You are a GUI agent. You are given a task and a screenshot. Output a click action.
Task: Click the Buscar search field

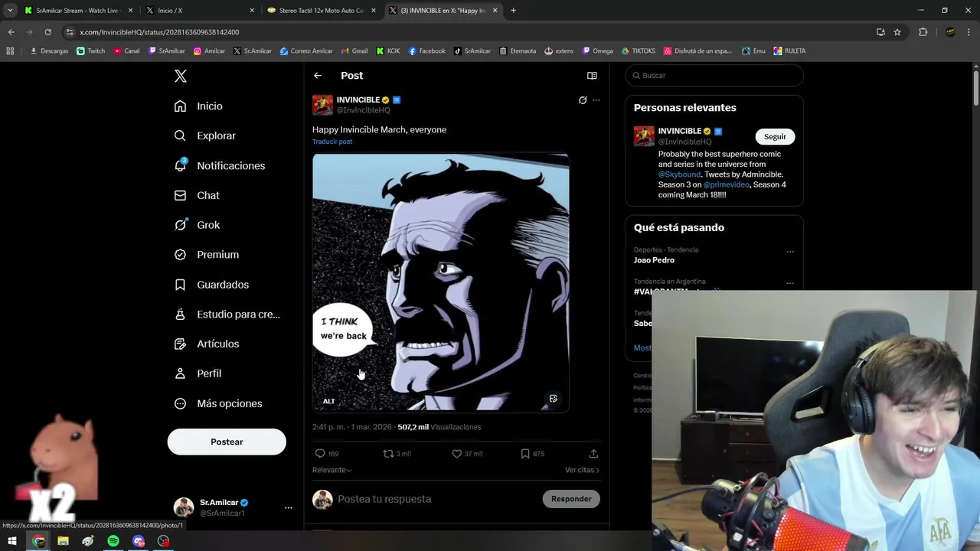point(714,76)
